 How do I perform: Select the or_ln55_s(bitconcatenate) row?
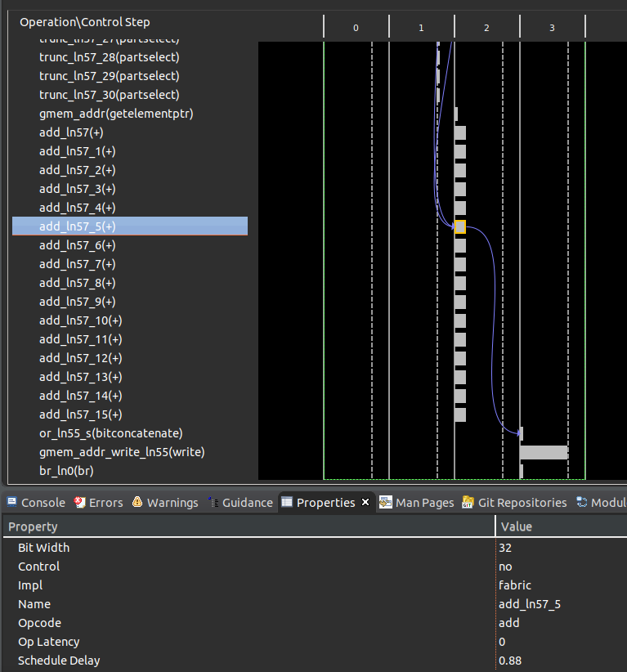pos(110,433)
